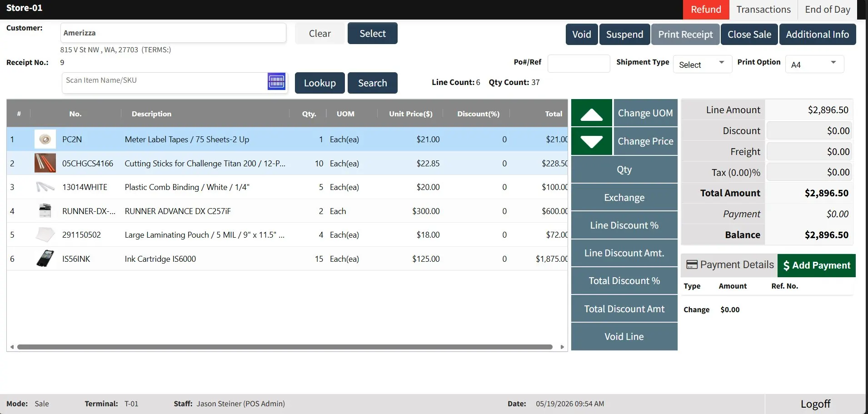Click the $125.00 unit price cell

(x=426, y=259)
